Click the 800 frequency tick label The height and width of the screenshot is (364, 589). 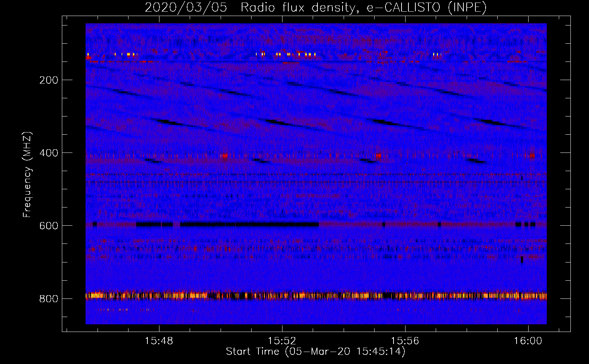(48, 299)
